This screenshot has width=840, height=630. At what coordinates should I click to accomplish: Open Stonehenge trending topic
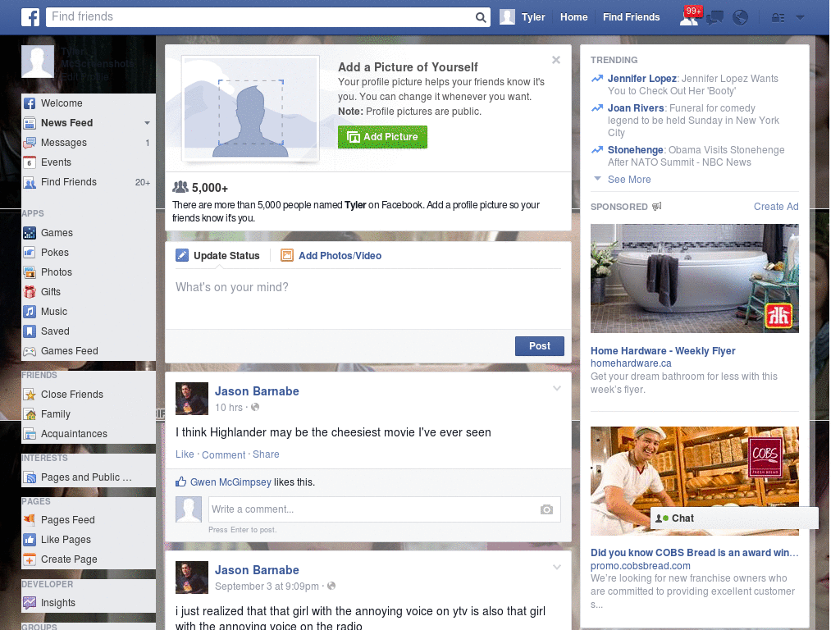tap(636, 150)
